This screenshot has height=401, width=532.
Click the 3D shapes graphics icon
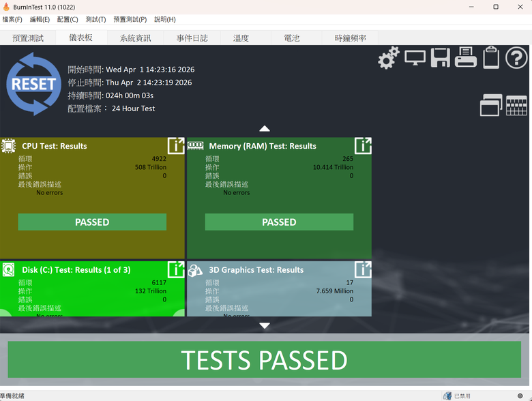[196, 270]
